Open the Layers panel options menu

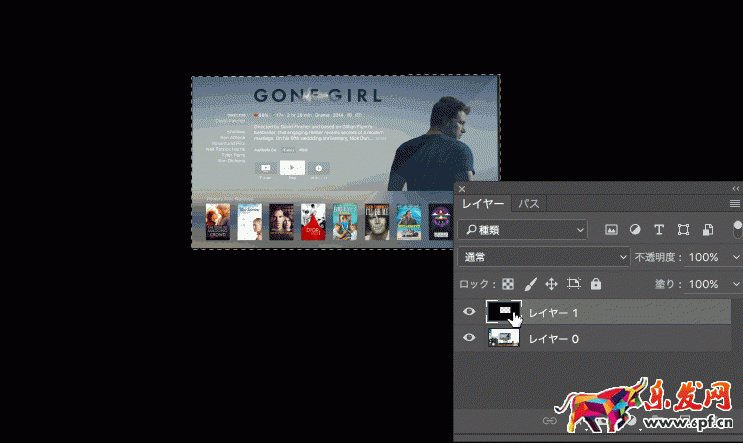[735, 203]
